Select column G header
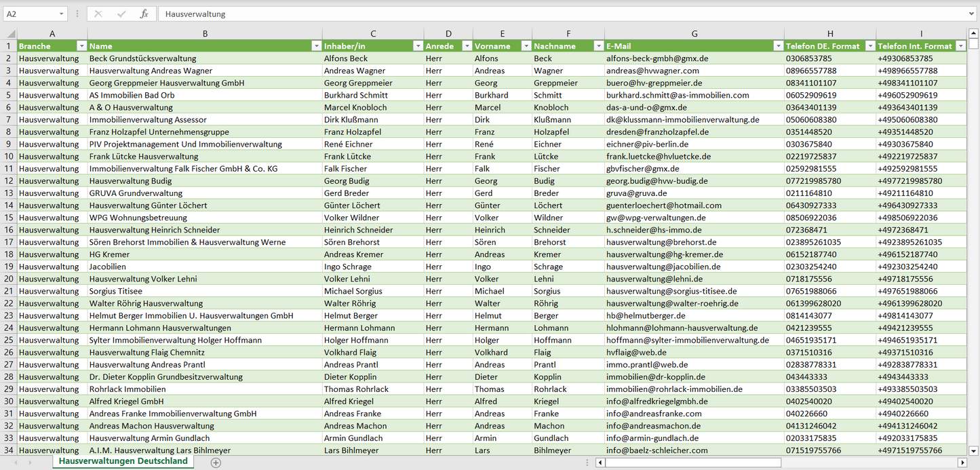This screenshot has width=980, height=470. point(694,34)
